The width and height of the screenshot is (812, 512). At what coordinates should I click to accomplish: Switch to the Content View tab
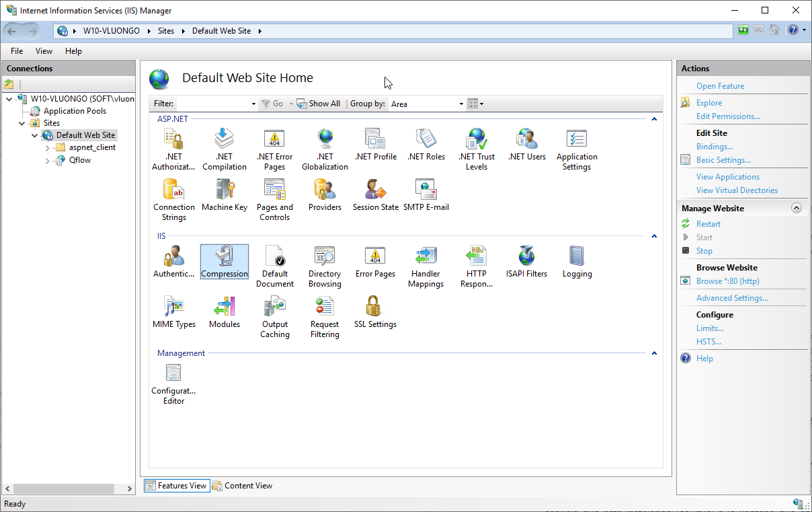243,486
